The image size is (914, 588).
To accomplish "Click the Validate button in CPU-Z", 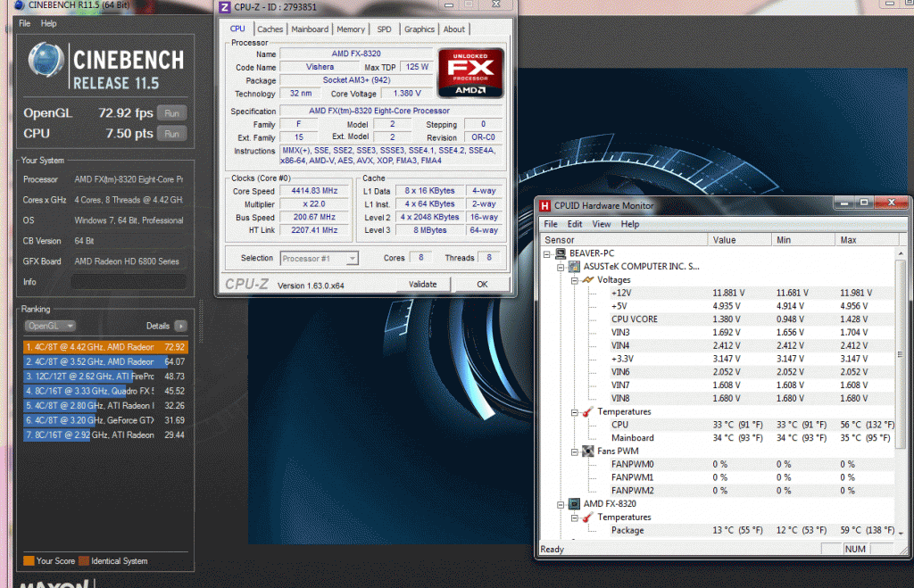I will pos(422,285).
